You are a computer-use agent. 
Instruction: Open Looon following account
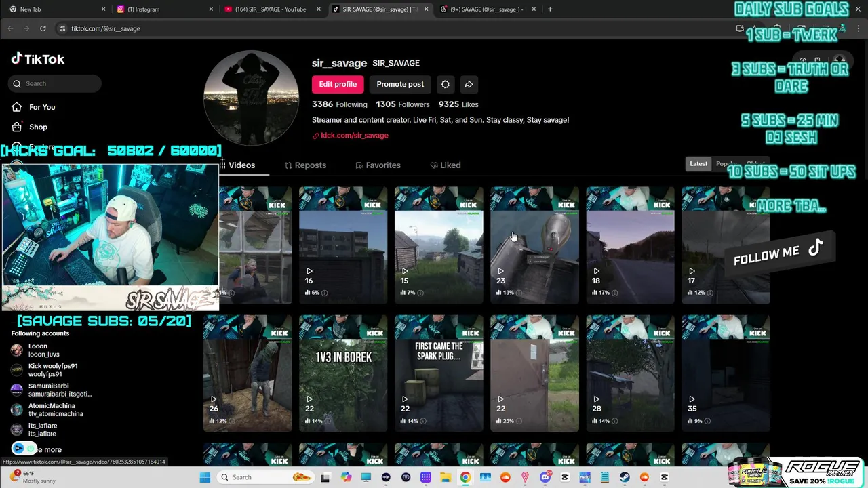point(37,350)
